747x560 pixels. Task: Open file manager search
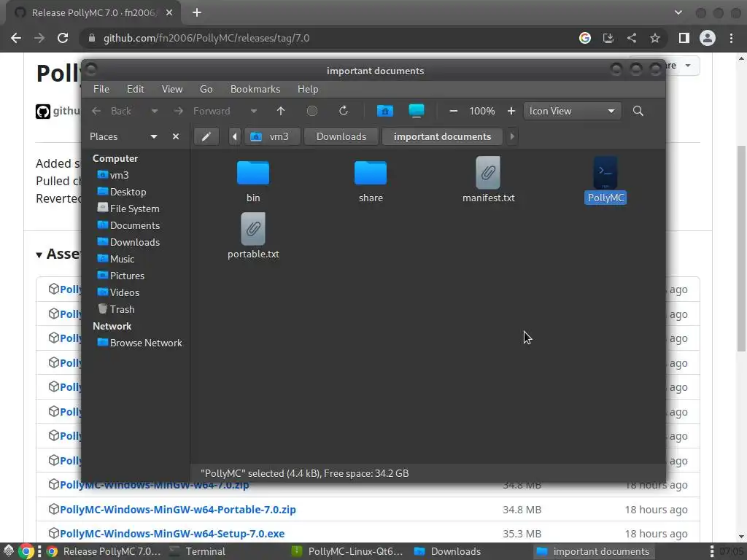coord(638,111)
